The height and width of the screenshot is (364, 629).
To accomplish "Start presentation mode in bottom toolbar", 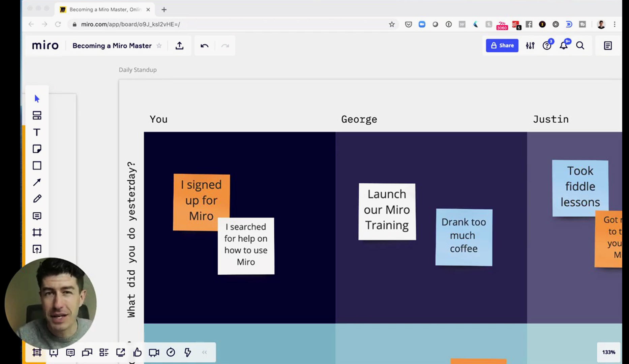I will click(54, 352).
